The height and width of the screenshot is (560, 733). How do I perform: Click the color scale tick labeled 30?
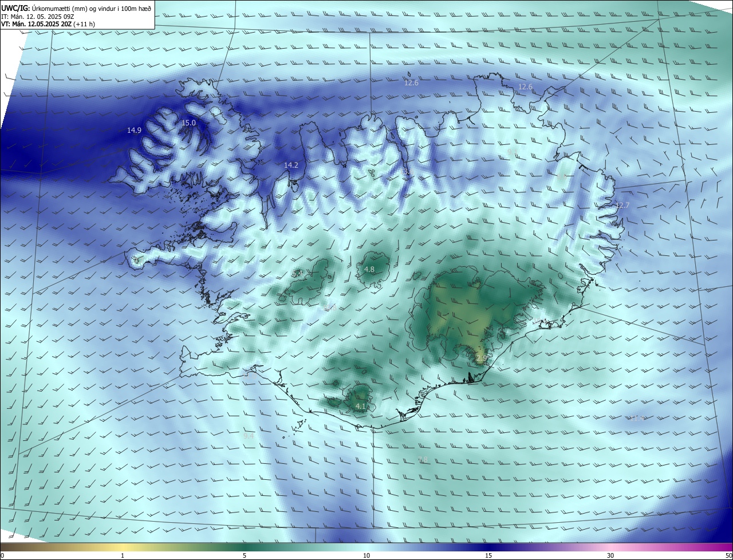pyautogui.click(x=610, y=555)
